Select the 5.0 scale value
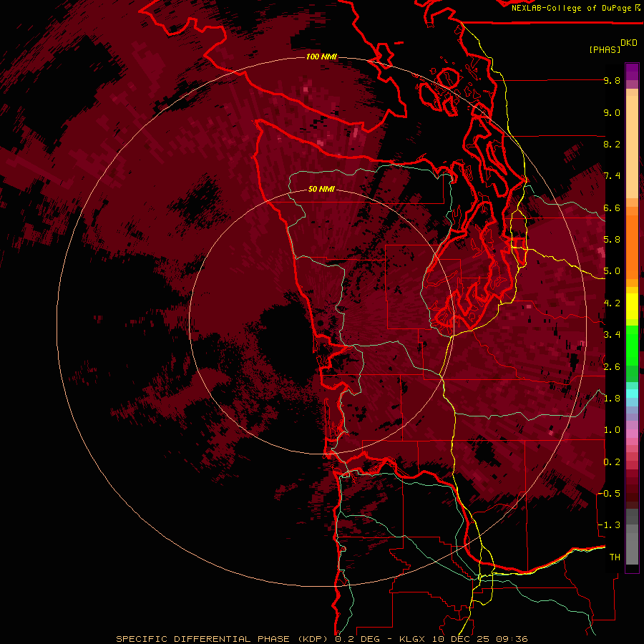This screenshot has height=644, width=644. [x=612, y=271]
